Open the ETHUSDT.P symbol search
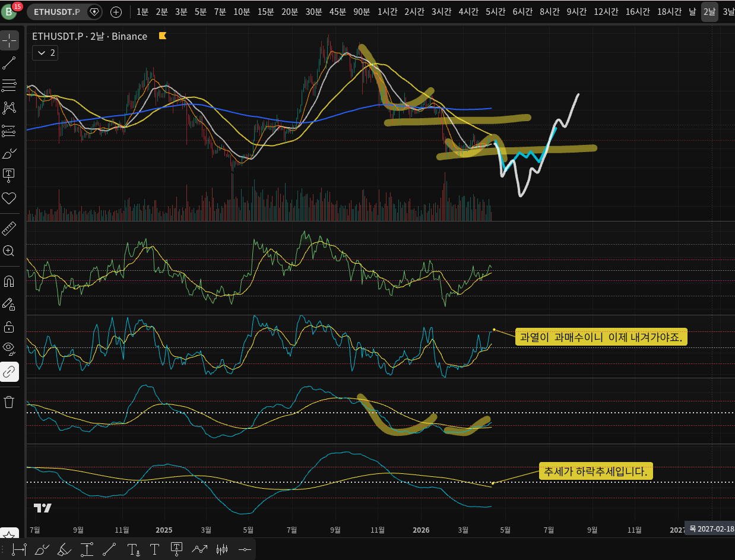 point(57,12)
